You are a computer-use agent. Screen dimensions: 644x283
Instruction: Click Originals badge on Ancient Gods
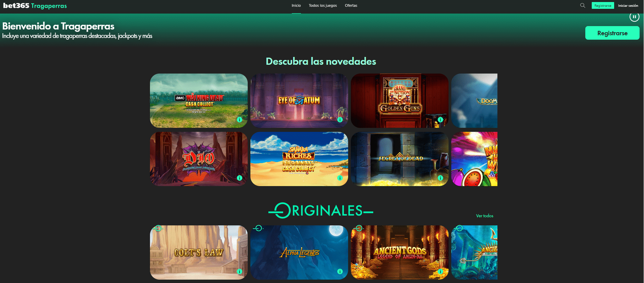click(x=359, y=228)
